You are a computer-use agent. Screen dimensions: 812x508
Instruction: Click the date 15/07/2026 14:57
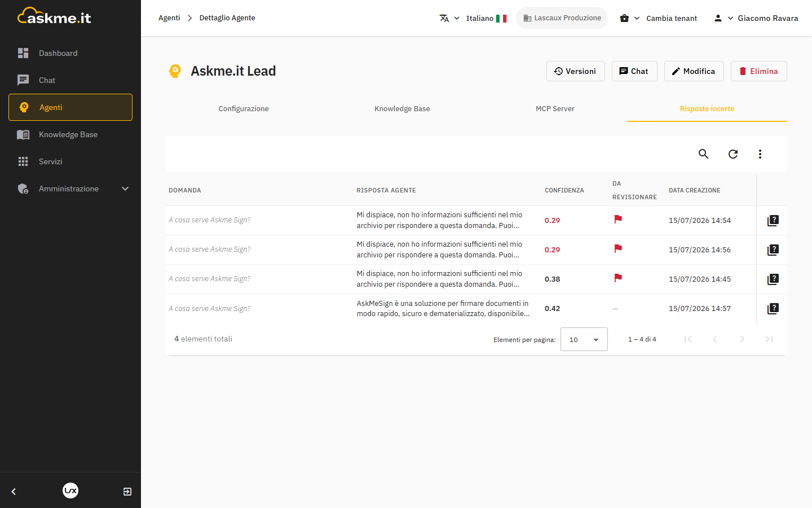click(700, 309)
